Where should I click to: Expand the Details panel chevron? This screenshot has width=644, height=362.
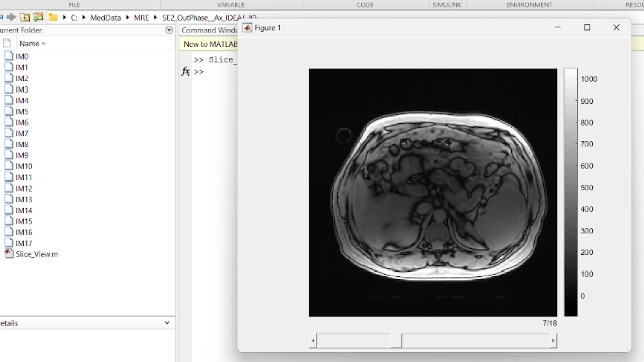pos(167,323)
